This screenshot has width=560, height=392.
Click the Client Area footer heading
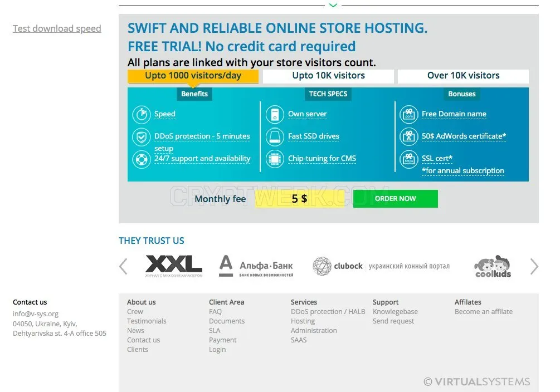pyautogui.click(x=227, y=302)
